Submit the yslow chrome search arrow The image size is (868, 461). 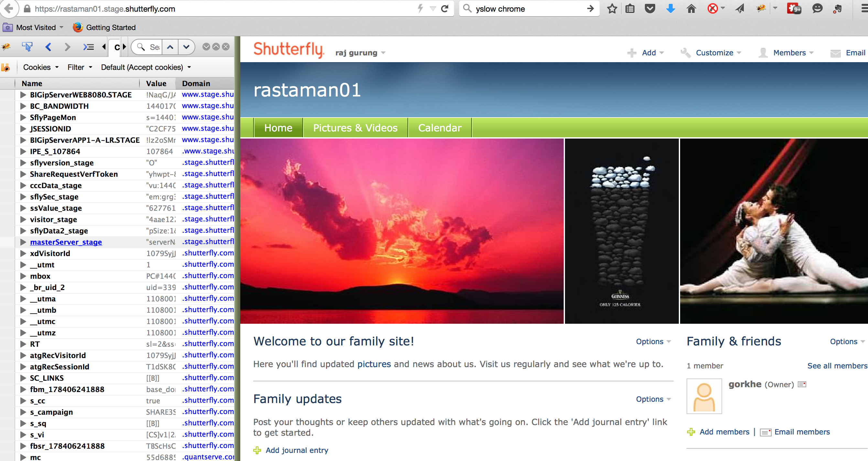tap(590, 9)
